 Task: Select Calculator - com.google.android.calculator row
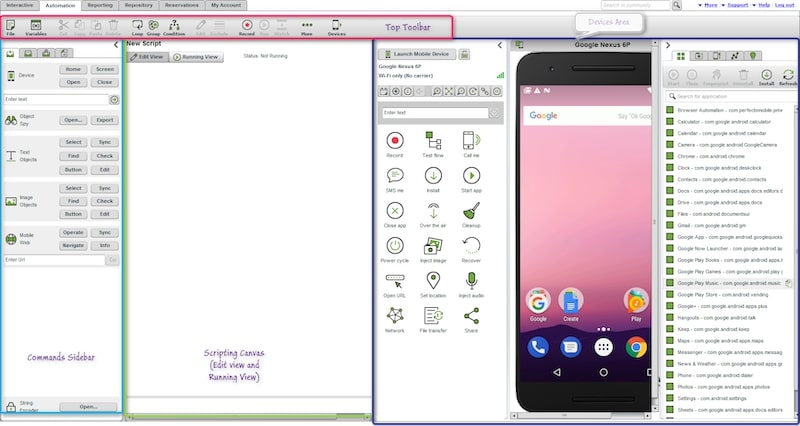(x=729, y=121)
